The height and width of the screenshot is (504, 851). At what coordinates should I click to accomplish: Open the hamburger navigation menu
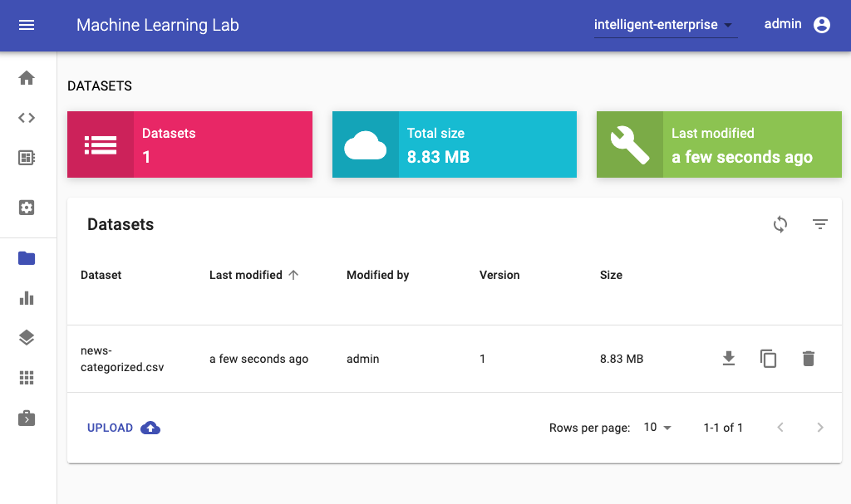tap(27, 25)
